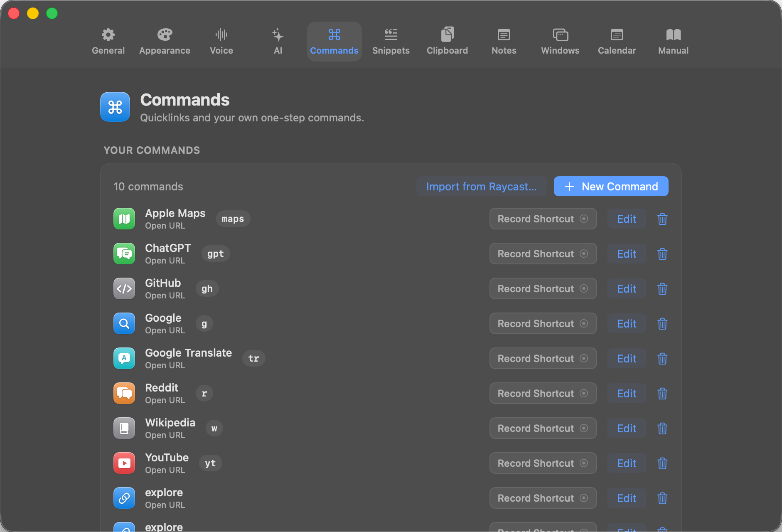Open the Manual tab

pyautogui.click(x=674, y=42)
